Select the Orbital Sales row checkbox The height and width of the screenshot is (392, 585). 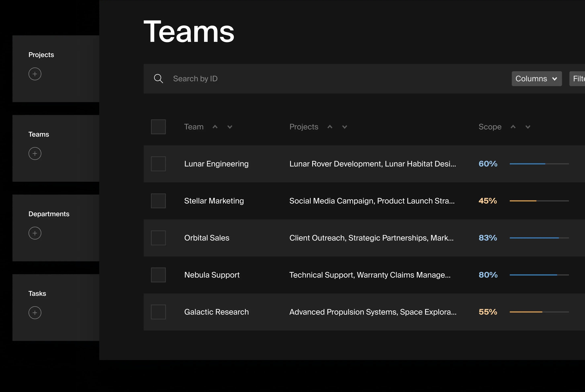coord(158,238)
